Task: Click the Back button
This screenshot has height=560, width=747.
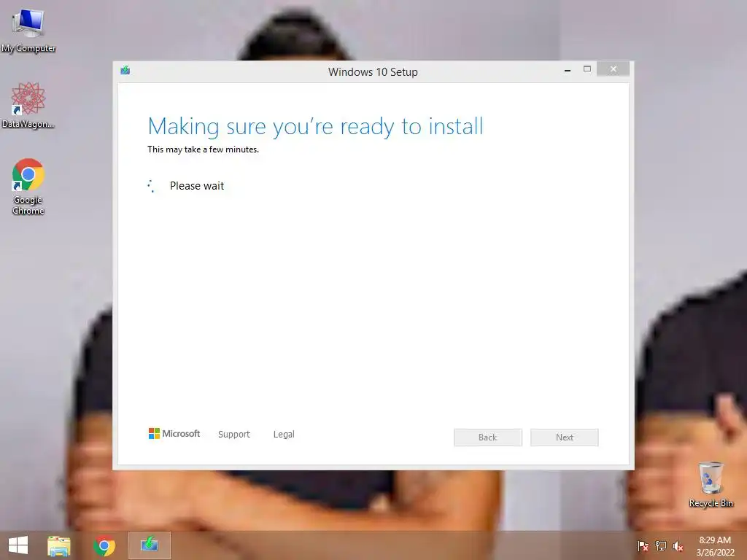Action: 488,437
